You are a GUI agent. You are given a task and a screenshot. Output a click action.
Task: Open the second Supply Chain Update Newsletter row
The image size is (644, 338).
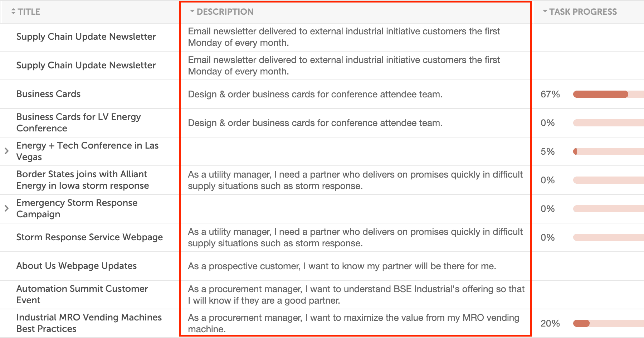[86, 65]
